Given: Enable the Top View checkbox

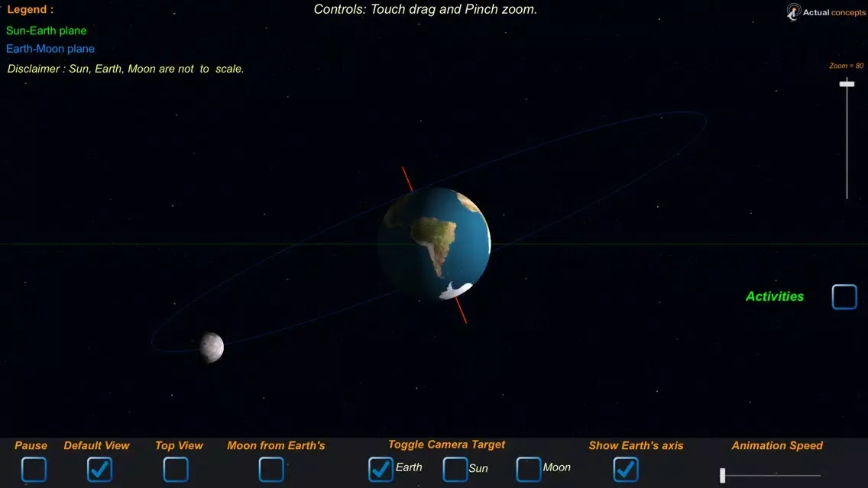Looking at the screenshot, I should pyautogui.click(x=176, y=469).
